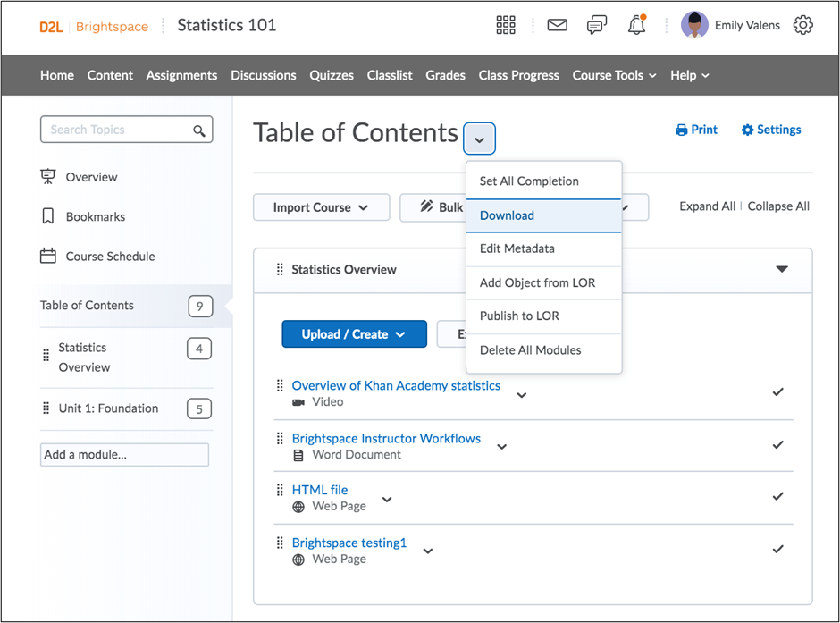Viewport: 840px width, 623px height.
Task: Click drag handle for Brightspace Instructor Workflows
Action: (x=280, y=439)
